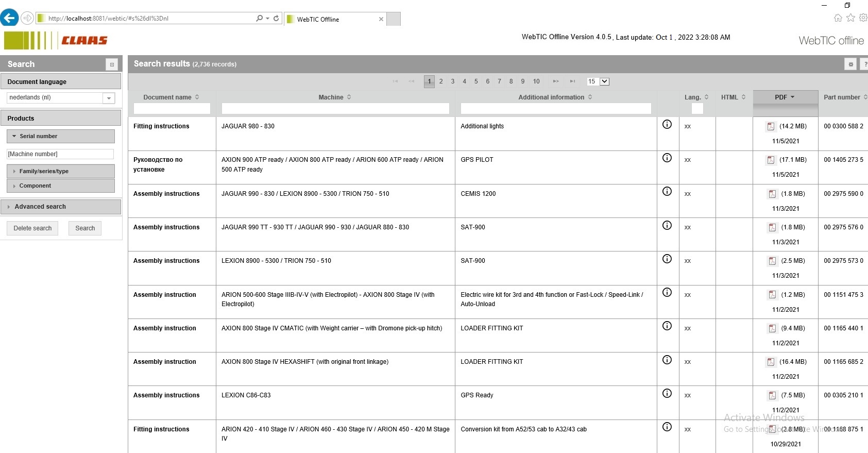The height and width of the screenshot is (453, 868).
Task: Open 9.4 MB PDF for LOADER FITTING KIT
Action: (x=772, y=328)
